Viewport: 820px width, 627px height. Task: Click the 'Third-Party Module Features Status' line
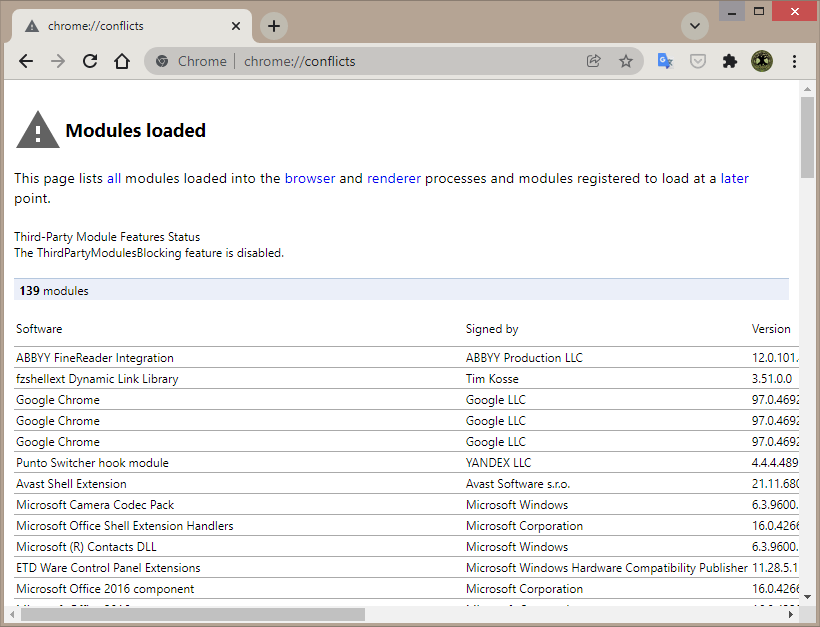tap(107, 237)
